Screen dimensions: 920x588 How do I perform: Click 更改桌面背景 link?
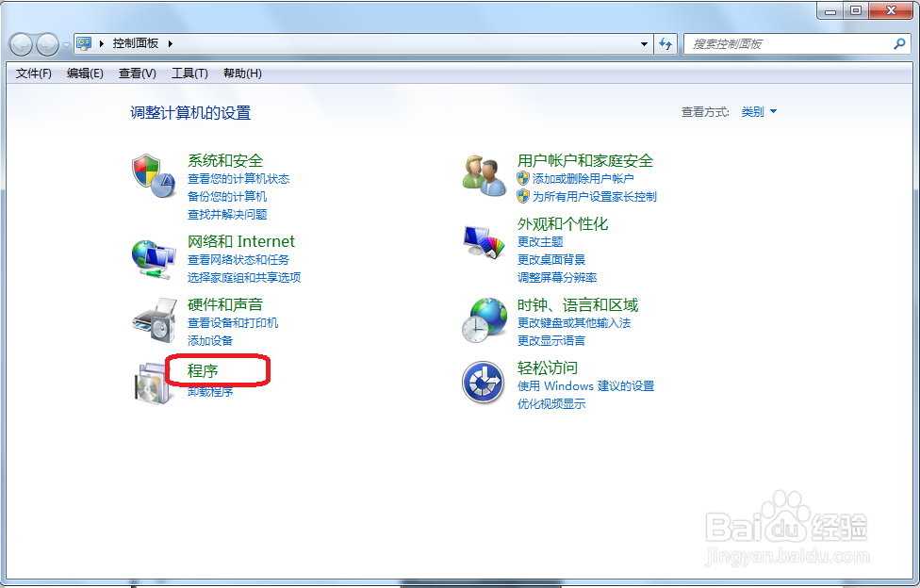[550, 259]
